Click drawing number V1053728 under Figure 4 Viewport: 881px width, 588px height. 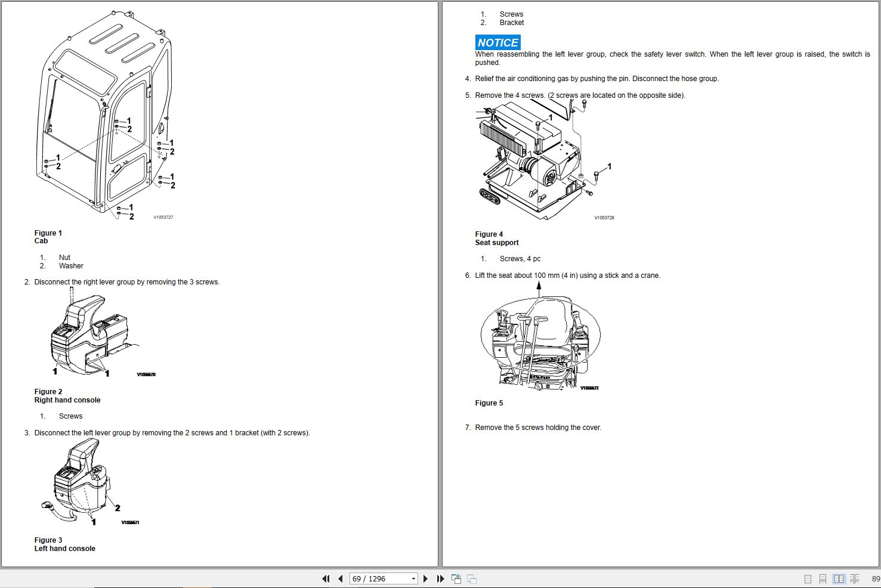604,218
